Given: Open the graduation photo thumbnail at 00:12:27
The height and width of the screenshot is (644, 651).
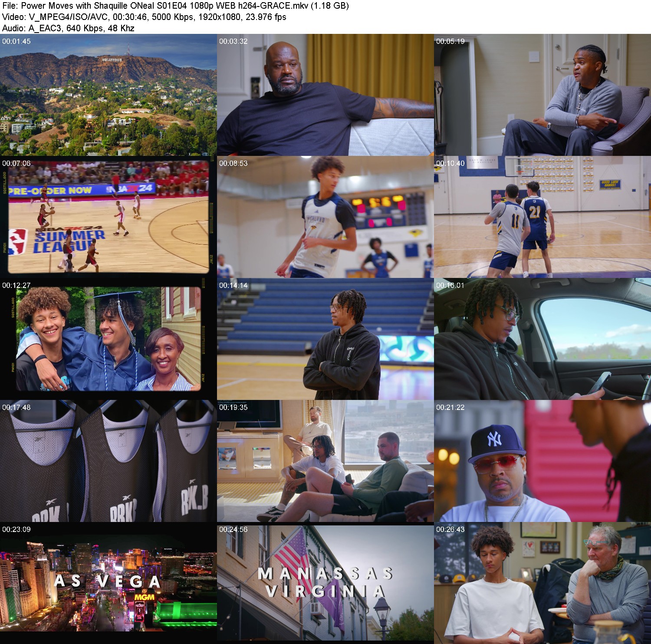Looking at the screenshot, I should point(108,339).
